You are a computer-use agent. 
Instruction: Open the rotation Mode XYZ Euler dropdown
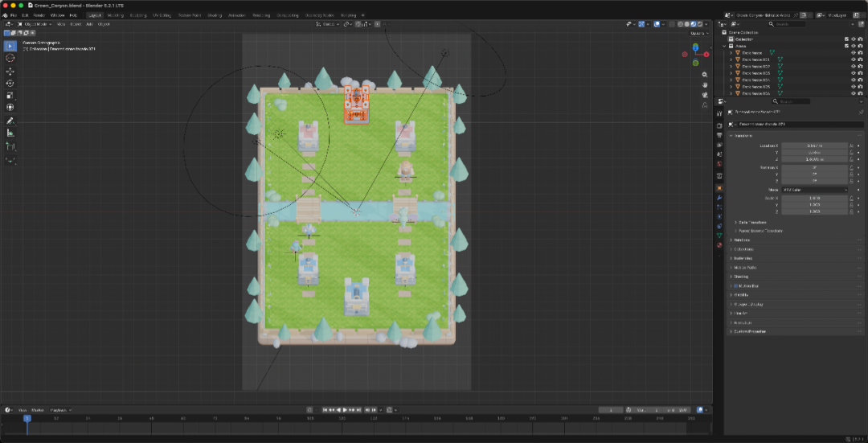click(x=814, y=190)
